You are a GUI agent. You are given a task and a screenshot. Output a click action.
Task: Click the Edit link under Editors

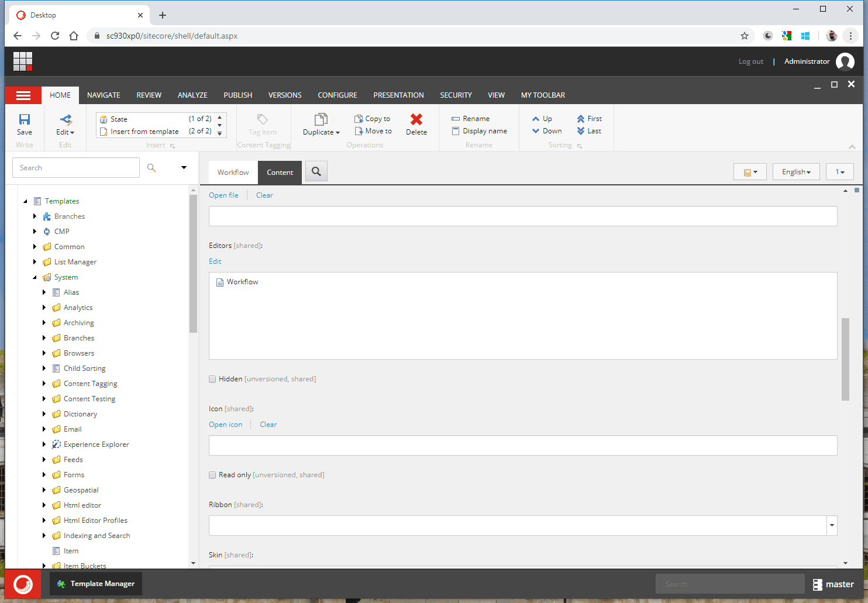coord(215,261)
